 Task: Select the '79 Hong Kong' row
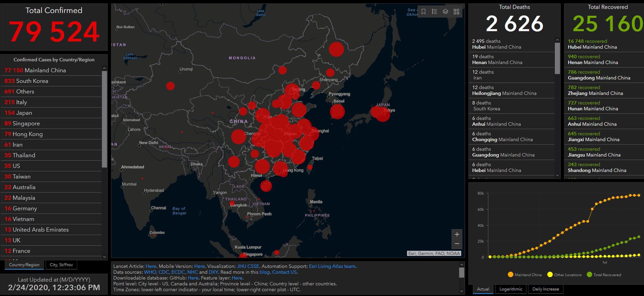pyautogui.click(x=51, y=134)
